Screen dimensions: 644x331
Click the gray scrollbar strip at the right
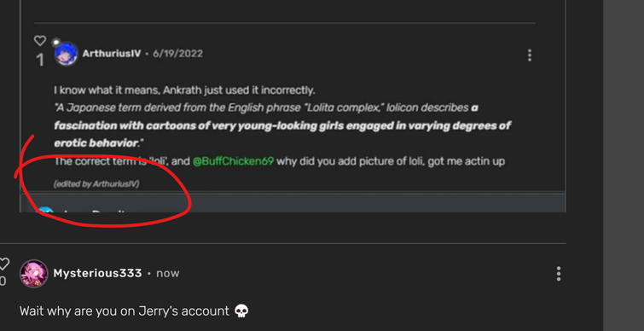pos(624,165)
